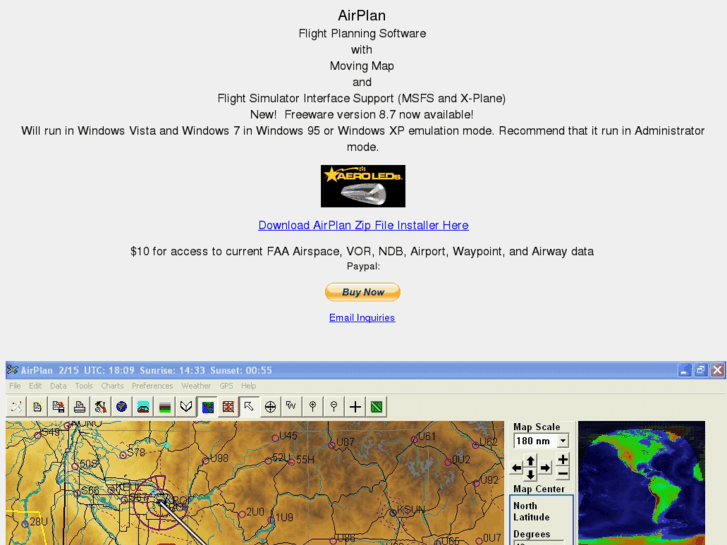Viewport: 727px width, 545px height.
Task: Click the cyan aircraft panel icon
Action: 143,407
